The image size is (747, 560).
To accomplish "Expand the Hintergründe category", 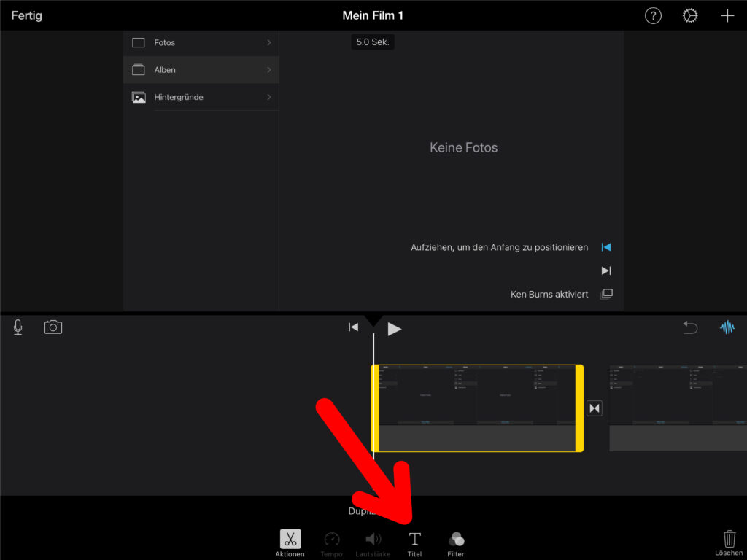I will [201, 97].
